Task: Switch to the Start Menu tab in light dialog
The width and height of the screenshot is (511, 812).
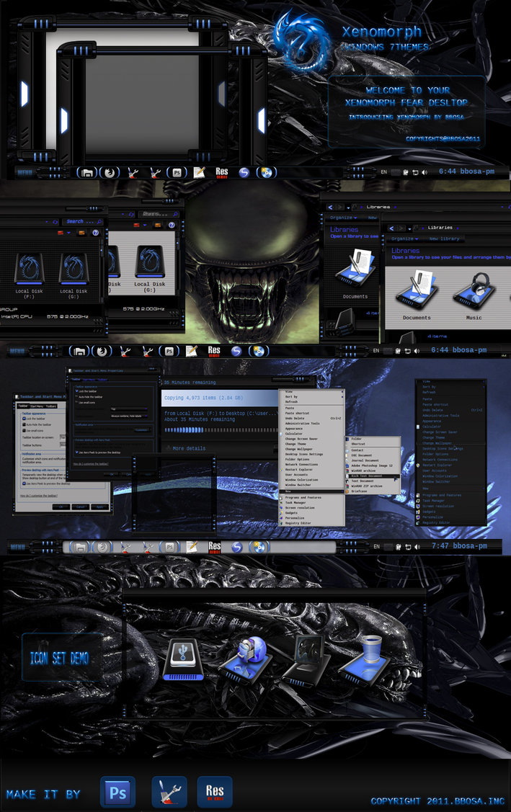Action: click(37, 407)
